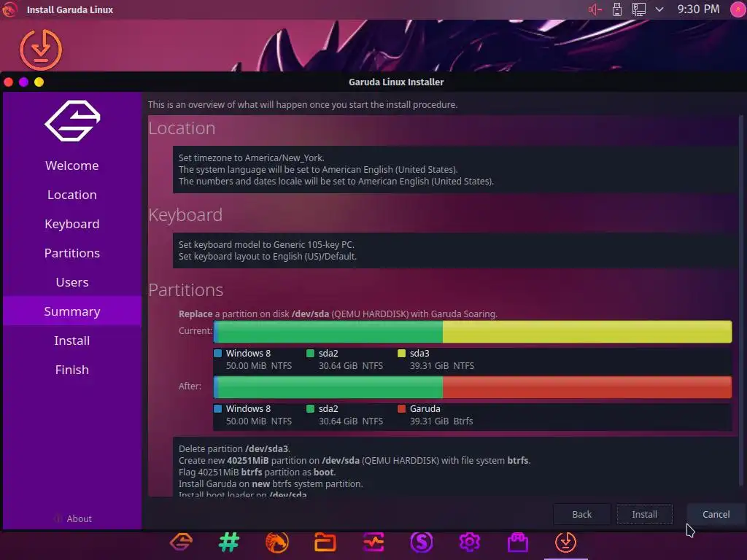Click the red Garuda legend swatch

(402, 408)
